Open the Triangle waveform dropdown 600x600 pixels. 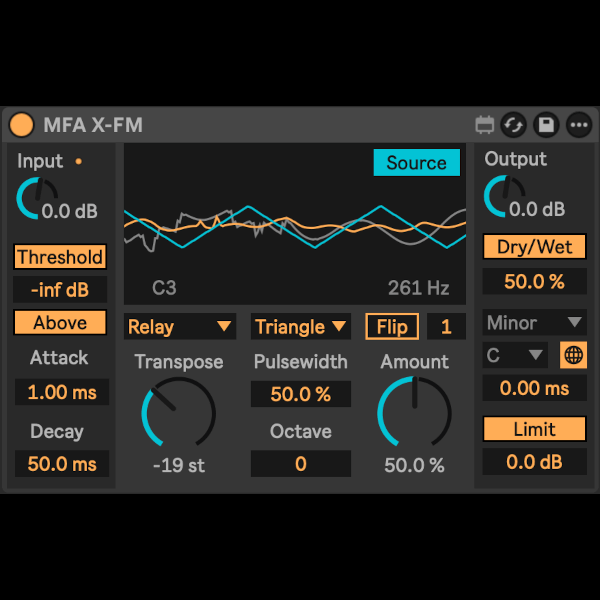pos(301,327)
